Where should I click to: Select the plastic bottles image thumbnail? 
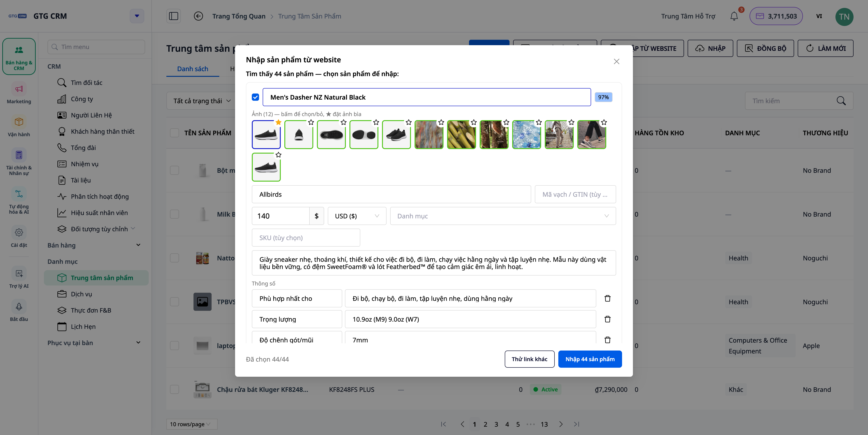tap(526, 135)
